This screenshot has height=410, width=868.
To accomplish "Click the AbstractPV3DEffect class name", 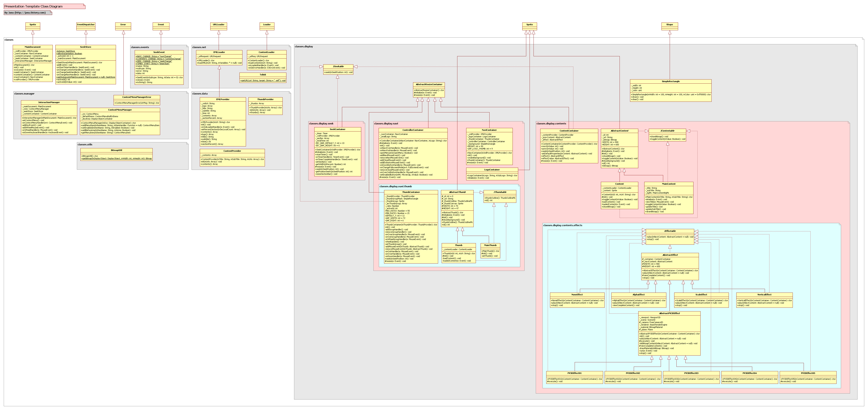I will point(670,313).
